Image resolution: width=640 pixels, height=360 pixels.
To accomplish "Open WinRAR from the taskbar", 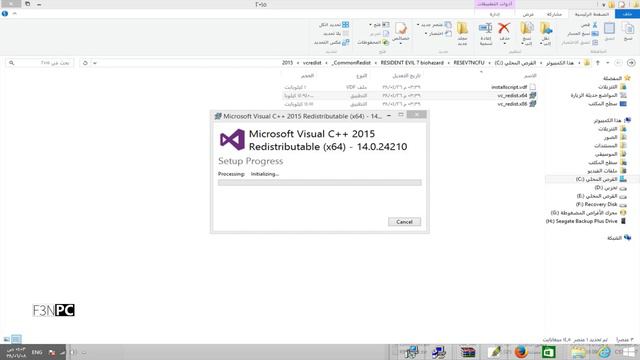I will pos(467,352).
